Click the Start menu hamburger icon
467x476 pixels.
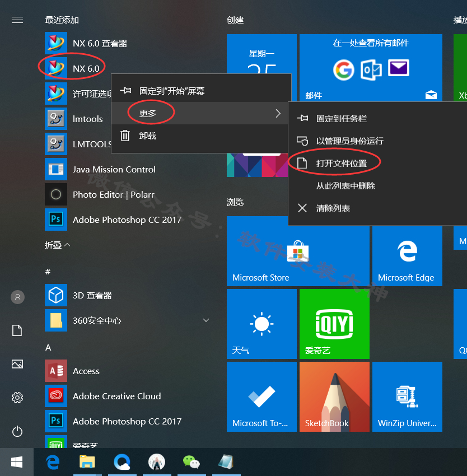(17, 20)
